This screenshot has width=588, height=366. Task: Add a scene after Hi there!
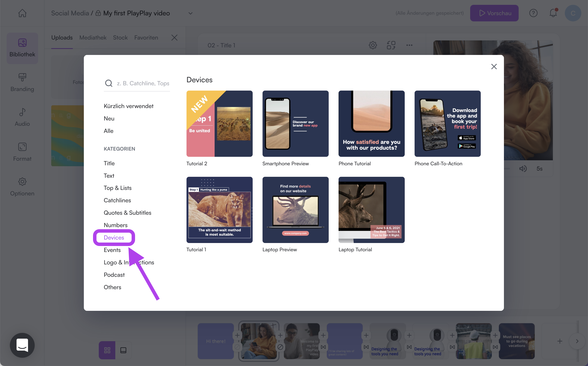point(237,335)
